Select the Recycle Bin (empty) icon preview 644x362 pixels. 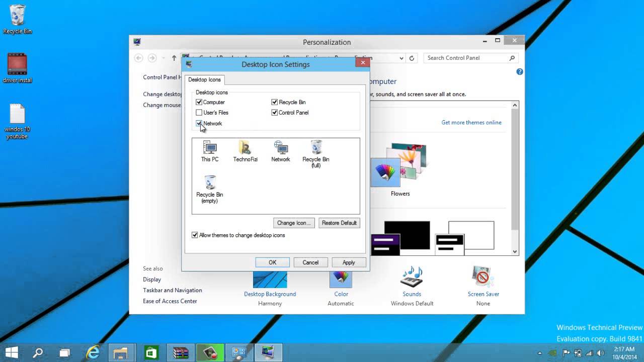pyautogui.click(x=209, y=184)
